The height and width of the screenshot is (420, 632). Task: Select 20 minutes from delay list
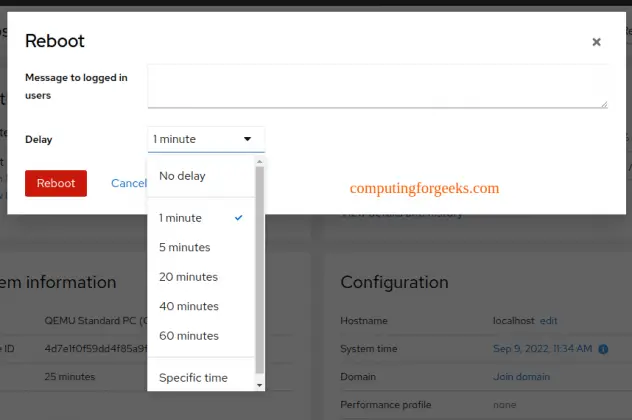(x=188, y=276)
